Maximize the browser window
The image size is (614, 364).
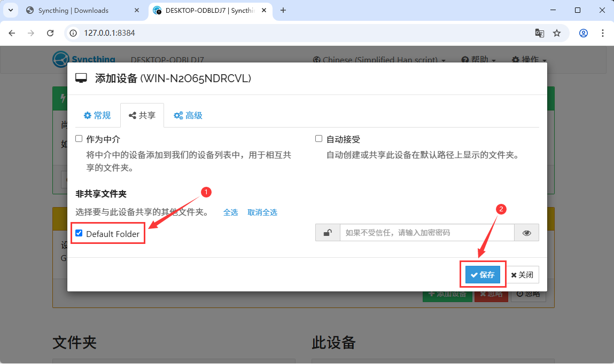578,10
